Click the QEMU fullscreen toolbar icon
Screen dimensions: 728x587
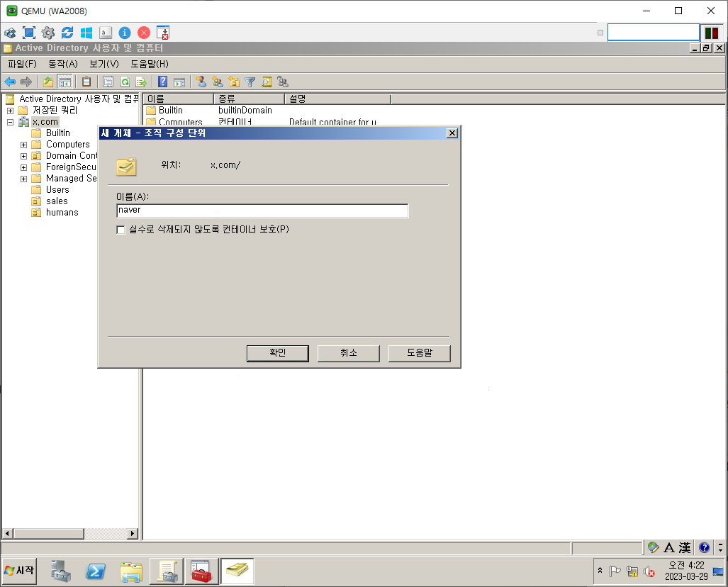pos(29,33)
